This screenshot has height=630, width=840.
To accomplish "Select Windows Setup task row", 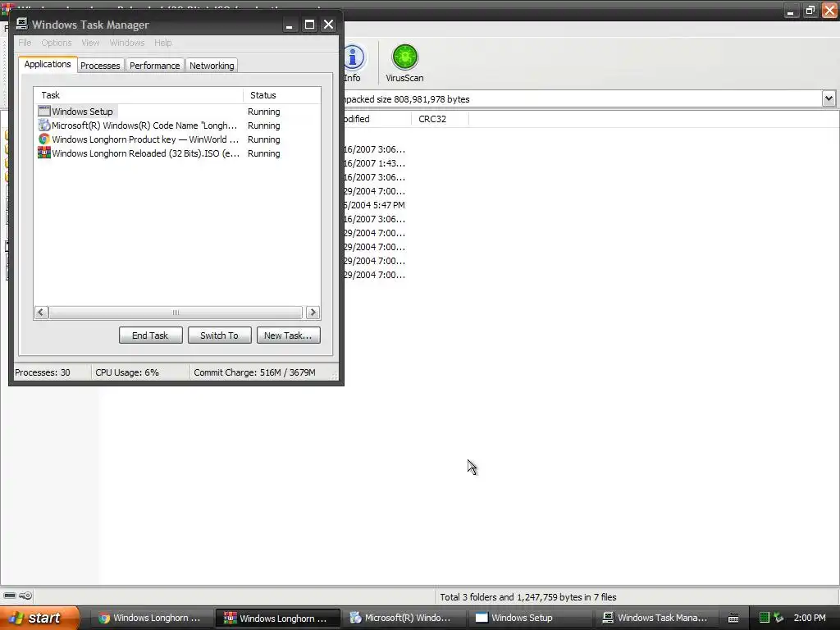I will pyautogui.click(x=177, y=112).
